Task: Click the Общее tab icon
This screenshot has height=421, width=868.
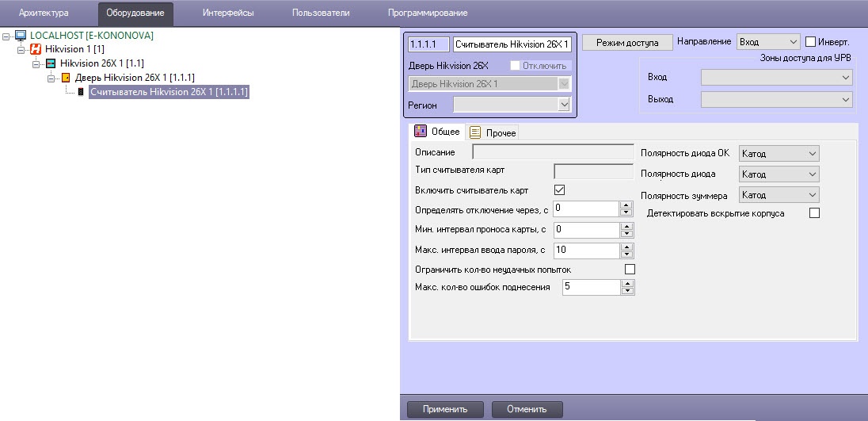Action: (421, 132)
